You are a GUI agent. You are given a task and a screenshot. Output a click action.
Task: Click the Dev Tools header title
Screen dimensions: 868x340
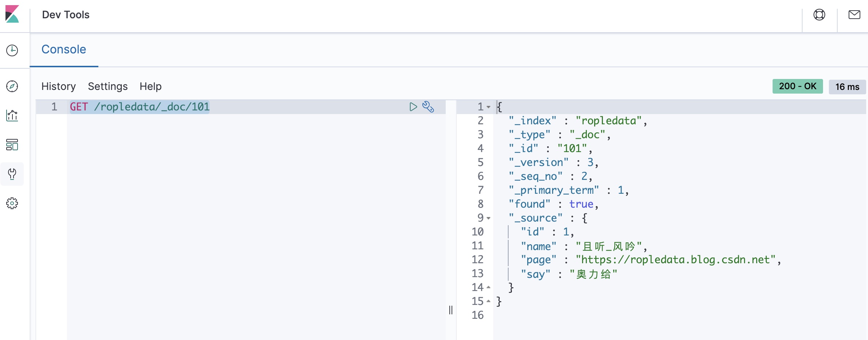pos(66,15)
